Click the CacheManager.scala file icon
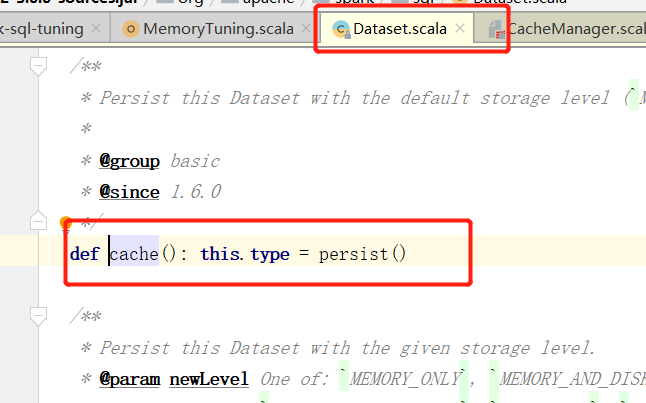This screenshot has width=646, height=403. click(x=496, y=29)
